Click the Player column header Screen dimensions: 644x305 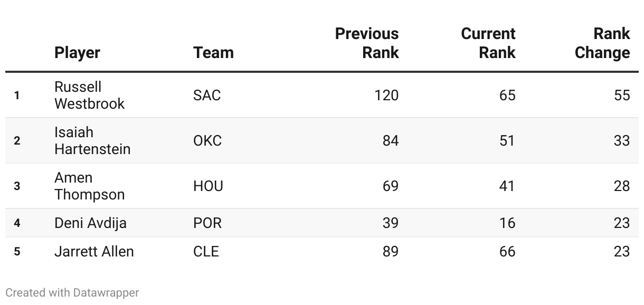(77, 53)
